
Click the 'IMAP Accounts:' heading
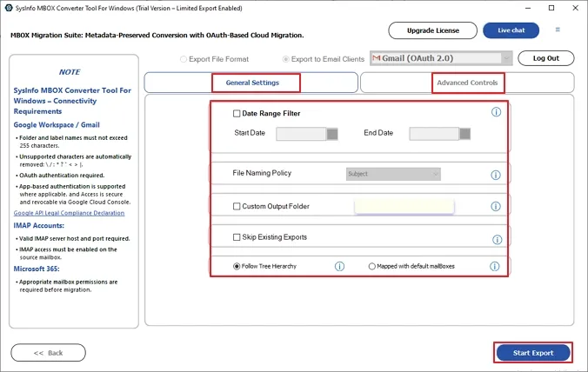39,225
